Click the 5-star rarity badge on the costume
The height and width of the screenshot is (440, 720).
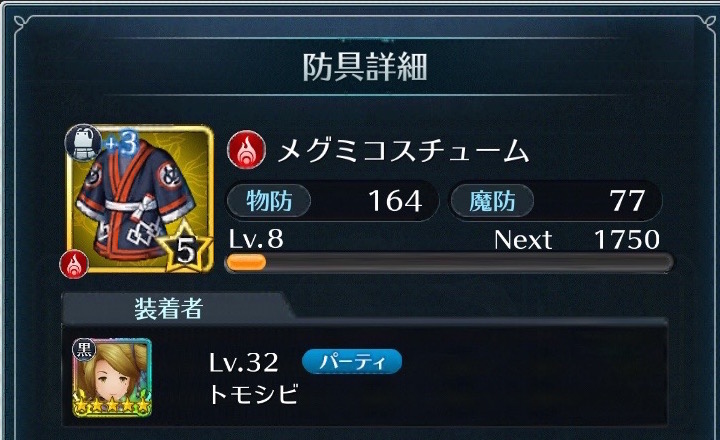coord(186,248)
